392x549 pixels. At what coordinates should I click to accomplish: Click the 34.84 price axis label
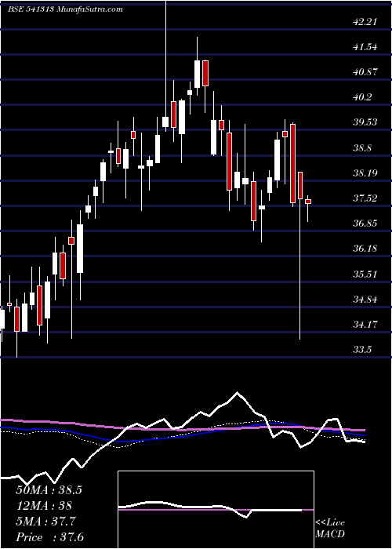[365, 300]
